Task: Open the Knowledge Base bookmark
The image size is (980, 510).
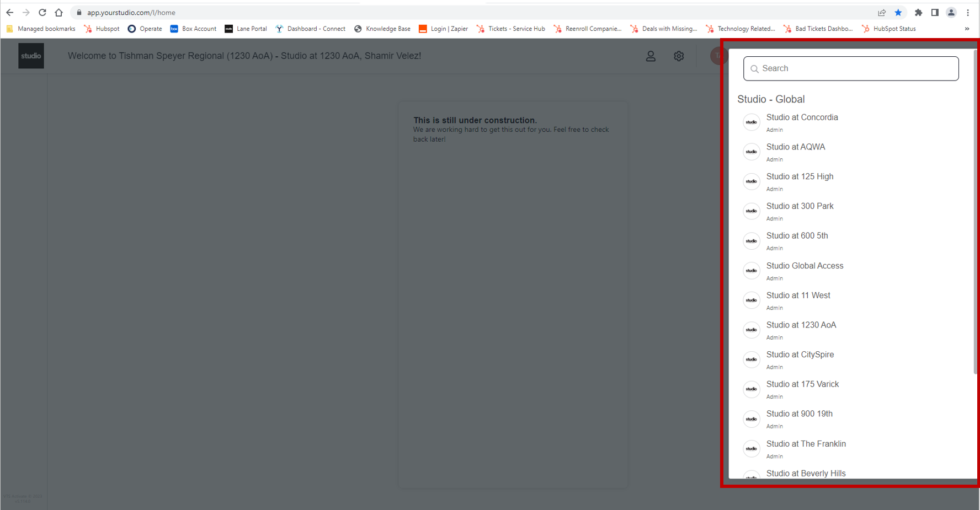Action: pos(382,29)
